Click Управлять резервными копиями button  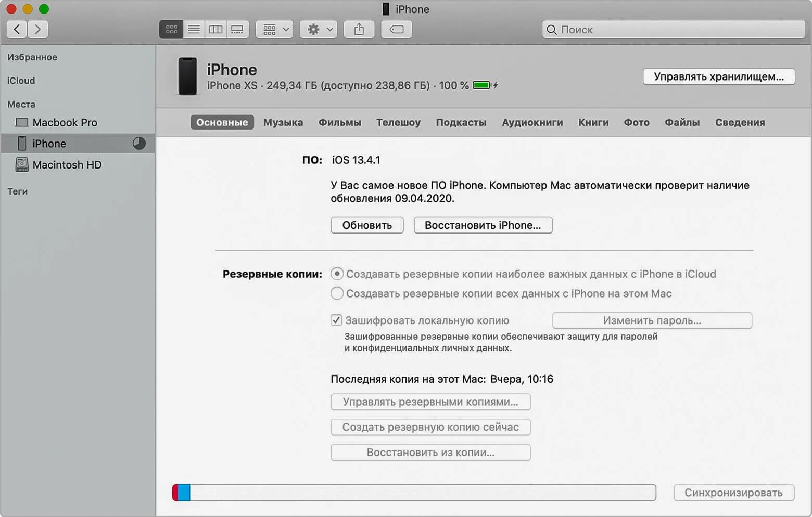430,402
